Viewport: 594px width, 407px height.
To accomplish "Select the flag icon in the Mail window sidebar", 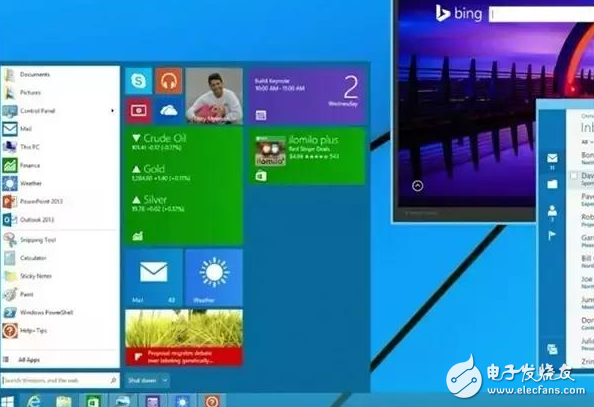I will coord(552,236).
